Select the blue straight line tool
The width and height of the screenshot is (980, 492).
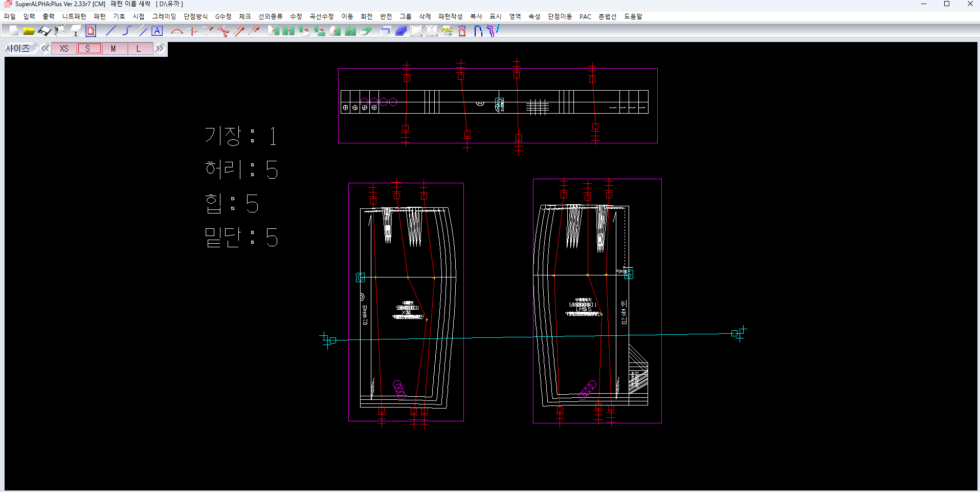[x=111, y=31]
